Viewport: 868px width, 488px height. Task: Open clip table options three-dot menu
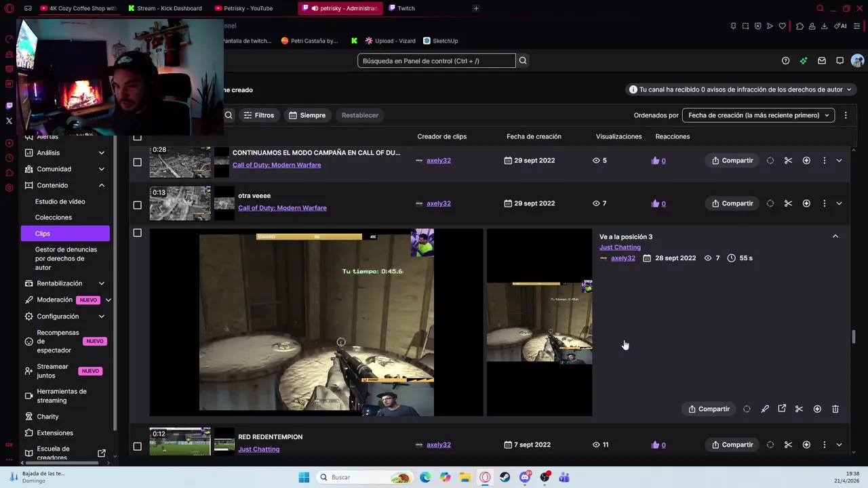846,115
